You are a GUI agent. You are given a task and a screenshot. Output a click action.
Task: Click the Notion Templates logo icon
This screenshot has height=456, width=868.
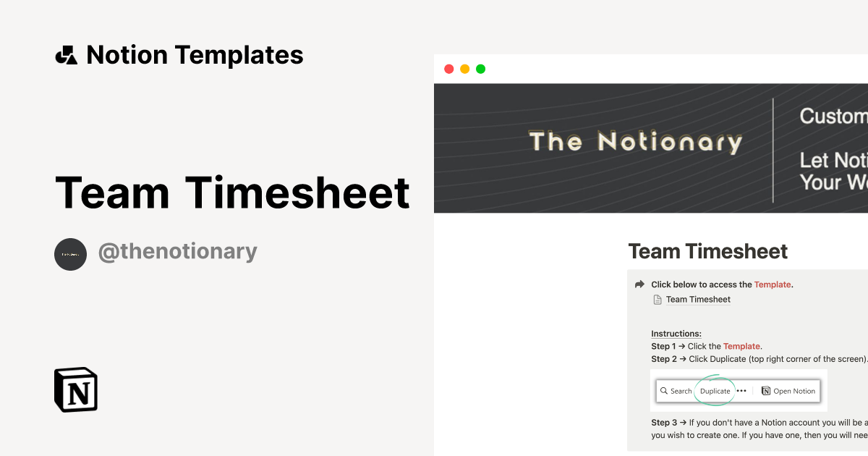tap(66, 54)
